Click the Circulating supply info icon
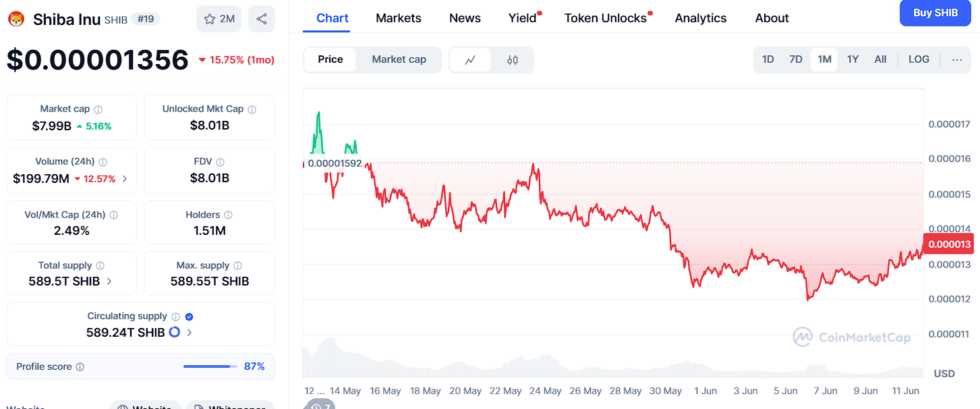Image resolution: width=980 pixels, height=409 pixels. [x=175, y=317]
